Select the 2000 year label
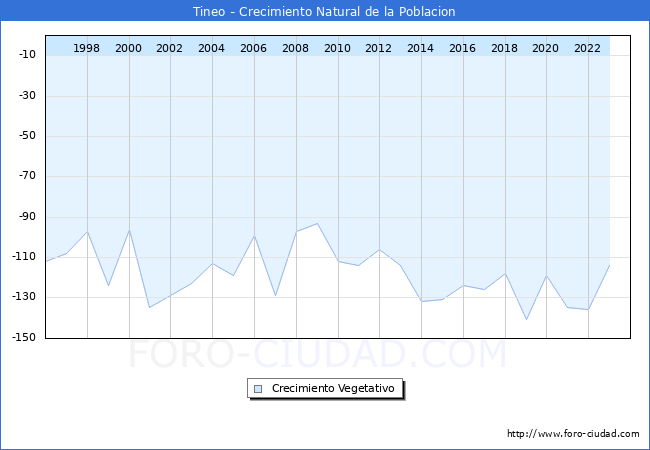 (128, 48)
